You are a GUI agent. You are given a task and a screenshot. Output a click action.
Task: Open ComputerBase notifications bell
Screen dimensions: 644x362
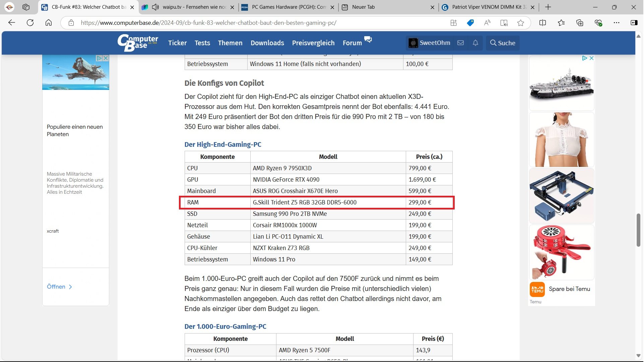475,43
